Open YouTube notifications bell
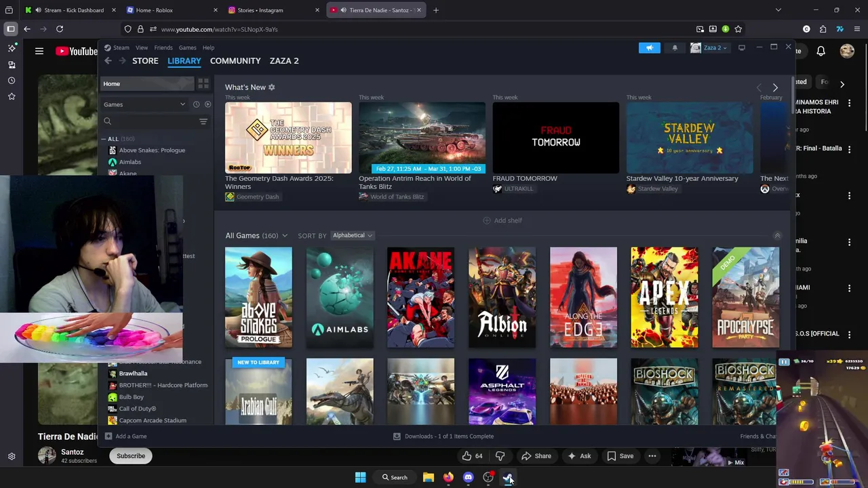 (x=821, y=51)
